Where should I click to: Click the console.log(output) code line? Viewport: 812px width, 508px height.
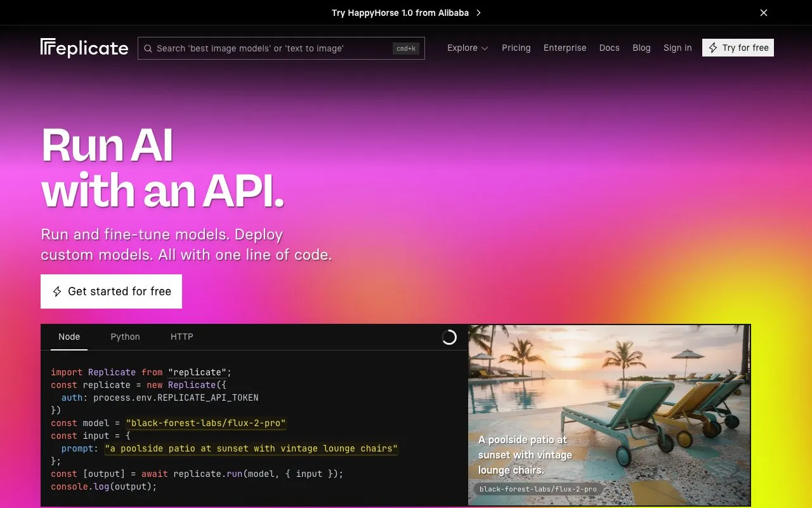103,486
